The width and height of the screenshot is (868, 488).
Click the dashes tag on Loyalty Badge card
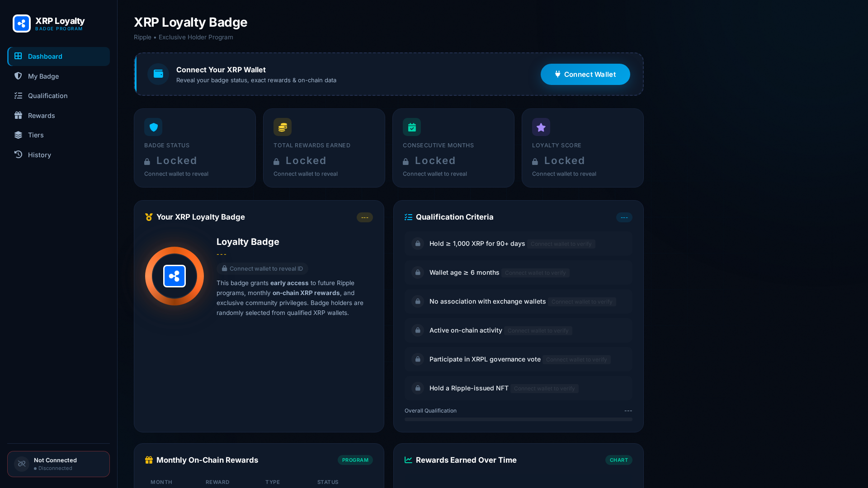point(365,217)
